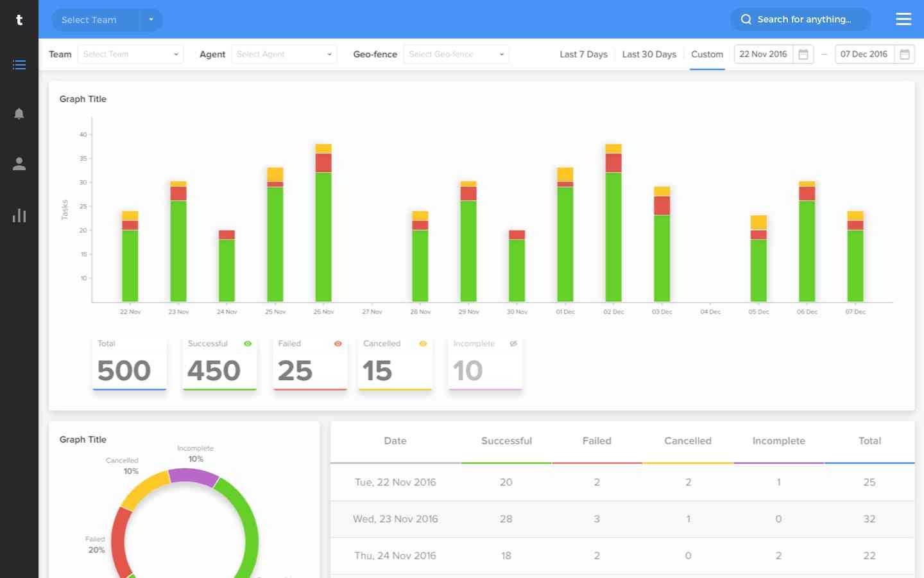Click the Failed 25 summary card

click(310, 363)
